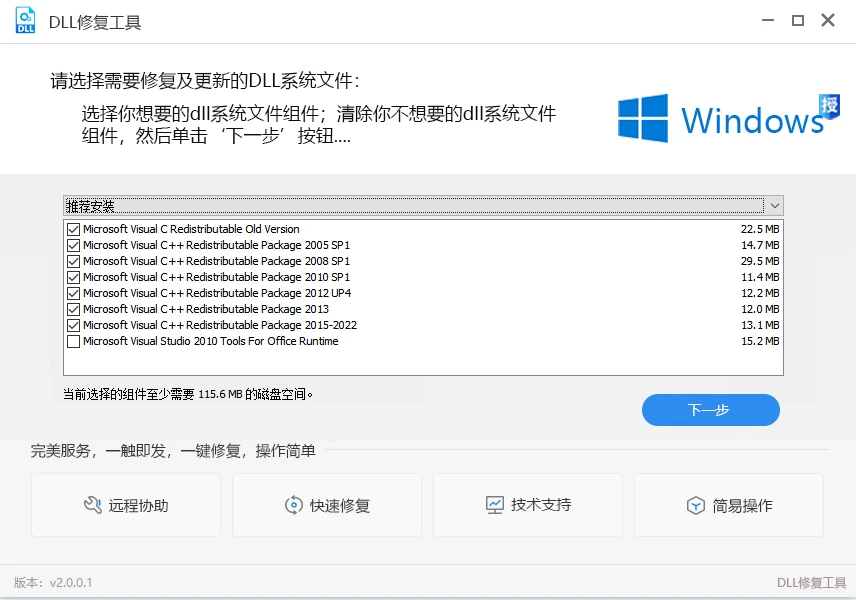The image size is (856, 600).
Task: Click the easy operation cube icon
Action: pos(696,506)
